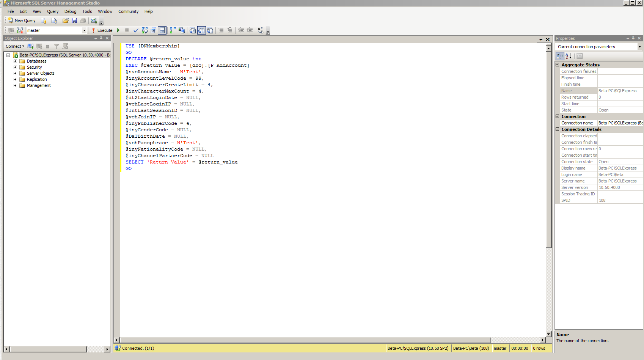Click Object Explorer horizontal scrollbar
This screenshot has width=644, height=360.
click(x=48, y=349)
